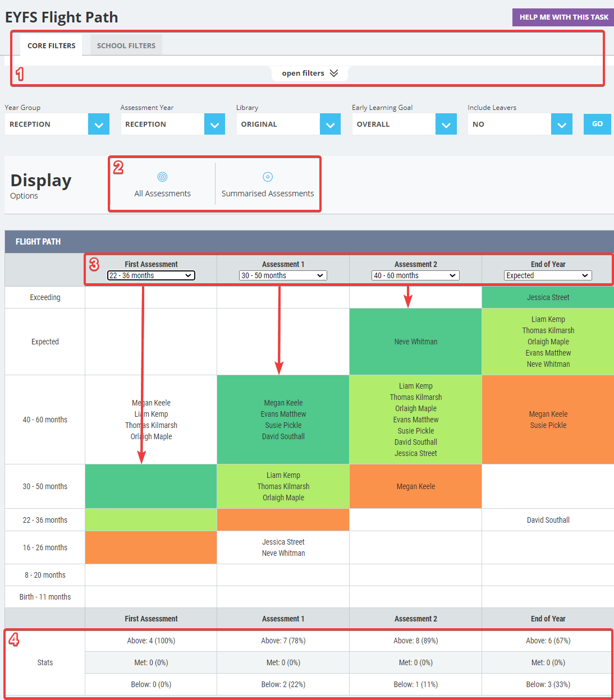Click the orange Megan Keele cell under Assessment 2
Viewport: 614px width, 700px height.
tap(415, 486)
